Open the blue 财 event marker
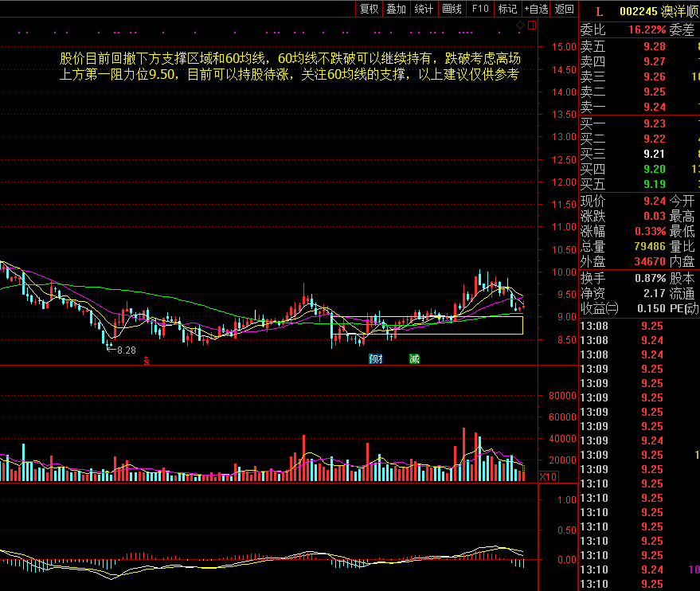 pos(375,359)
